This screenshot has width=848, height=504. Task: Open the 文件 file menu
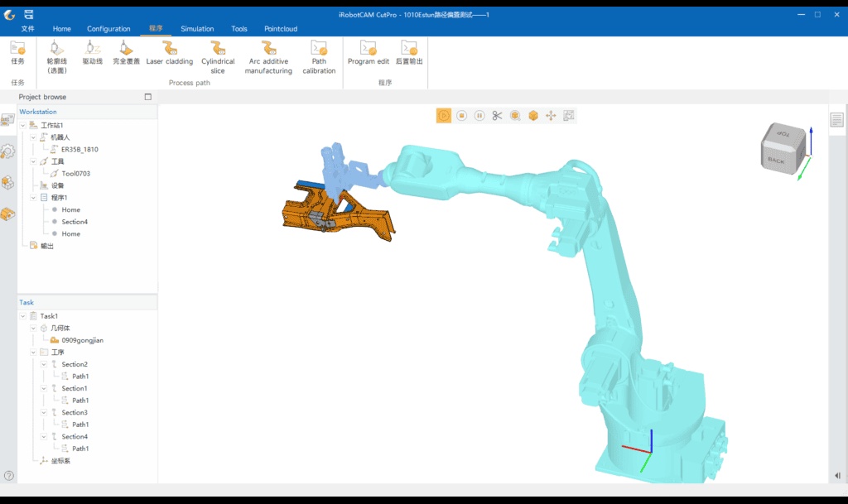[x=27, y=29]
